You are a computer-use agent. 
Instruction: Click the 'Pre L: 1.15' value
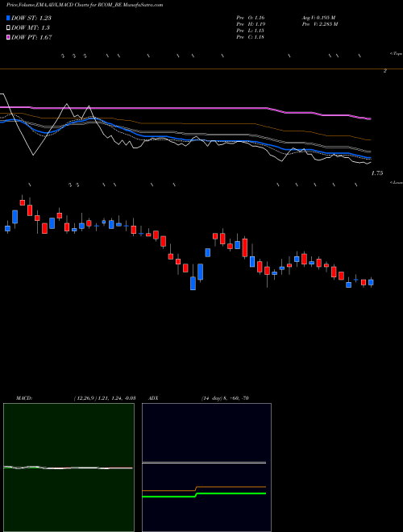251,31
